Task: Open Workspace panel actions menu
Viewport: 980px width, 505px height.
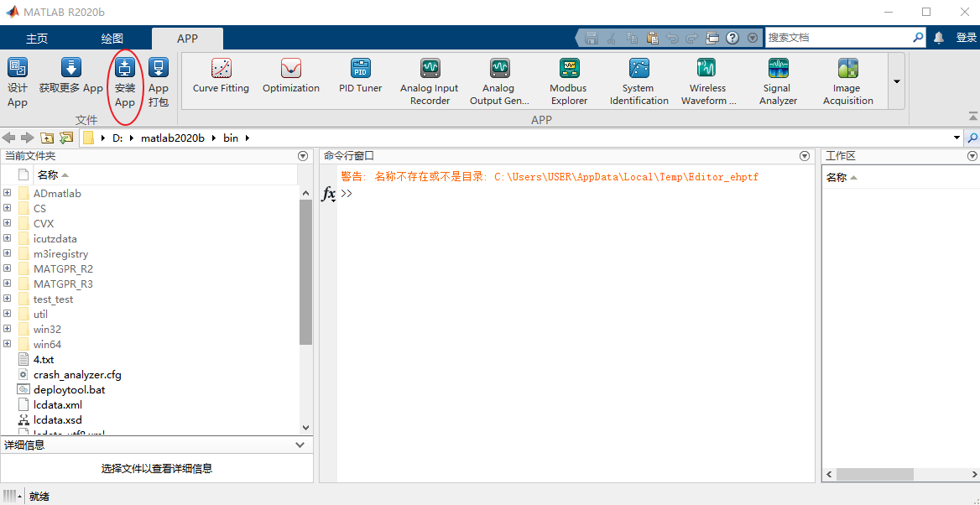Action: pos(972,156)
